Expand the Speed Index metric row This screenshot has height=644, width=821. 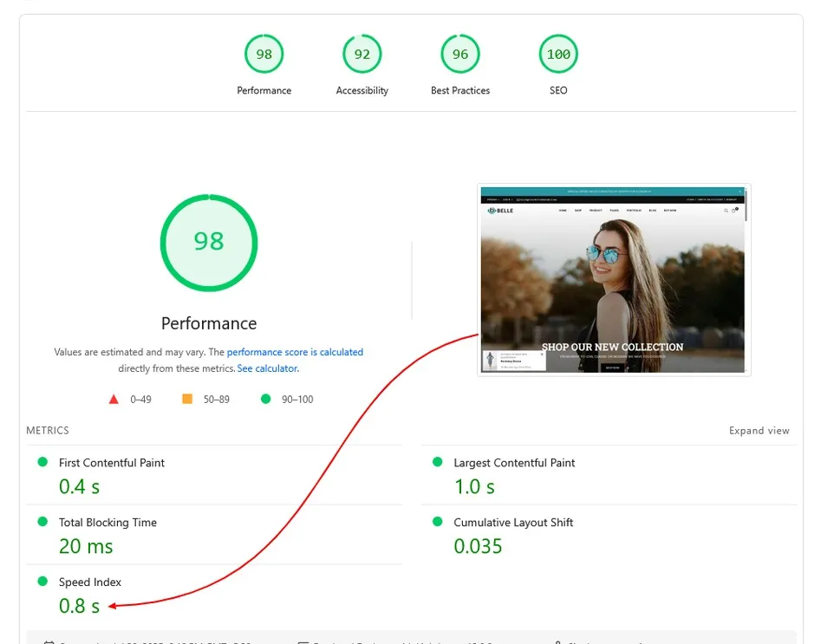tap(90, 582)
